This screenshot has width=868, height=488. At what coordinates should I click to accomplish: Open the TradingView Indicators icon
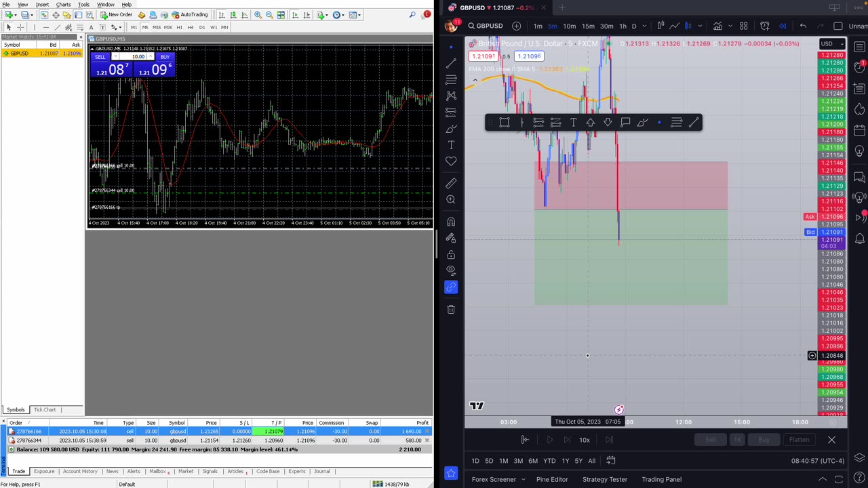coord(717,26)
